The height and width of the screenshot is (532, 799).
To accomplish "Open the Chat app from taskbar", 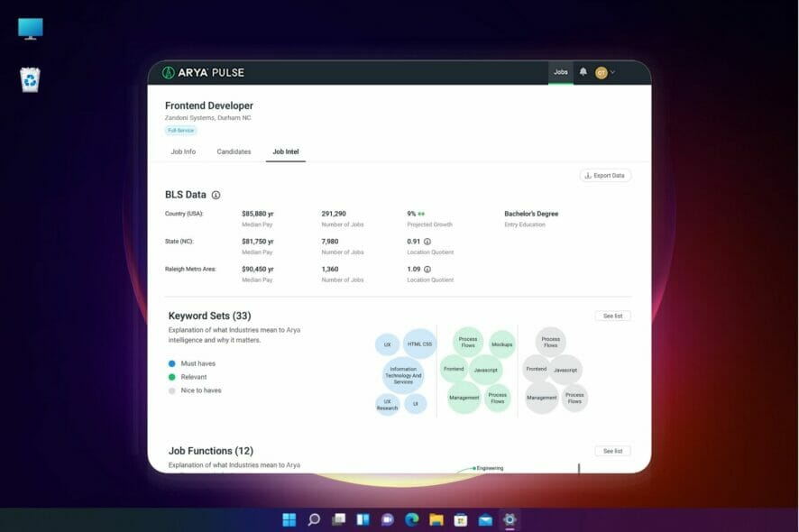I will pos(387,519).
